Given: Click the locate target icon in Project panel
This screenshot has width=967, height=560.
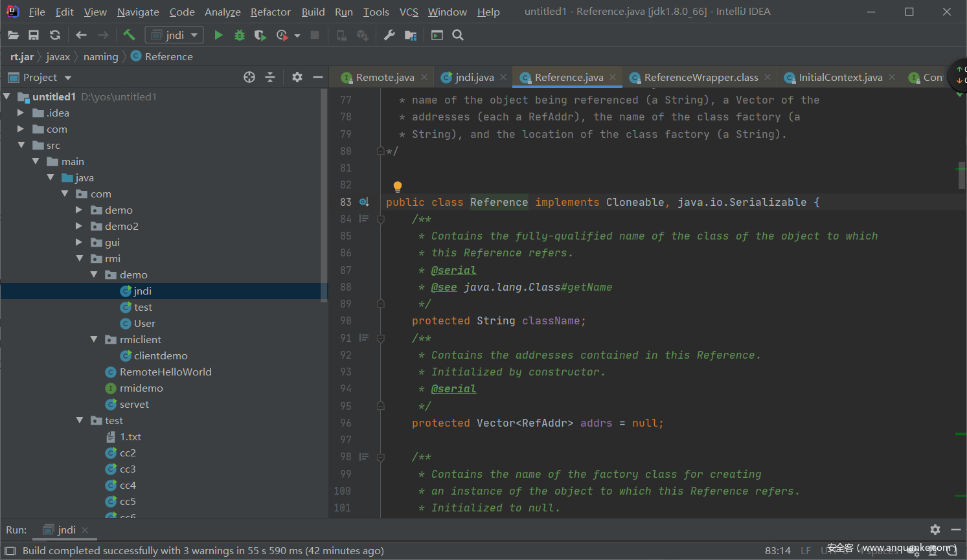Looking at the screenshot, I should [x=249, y=77].
